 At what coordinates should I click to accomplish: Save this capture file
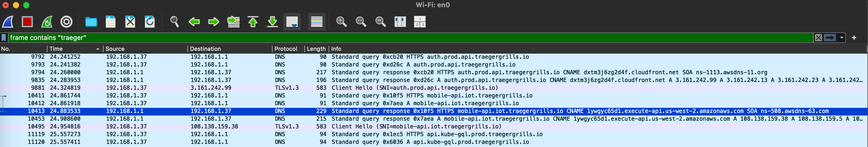click(x=110, y=22)
